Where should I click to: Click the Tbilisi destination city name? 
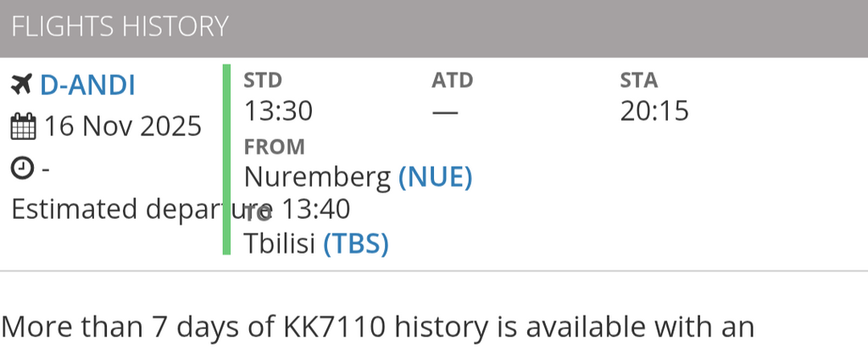click(280, 244)
